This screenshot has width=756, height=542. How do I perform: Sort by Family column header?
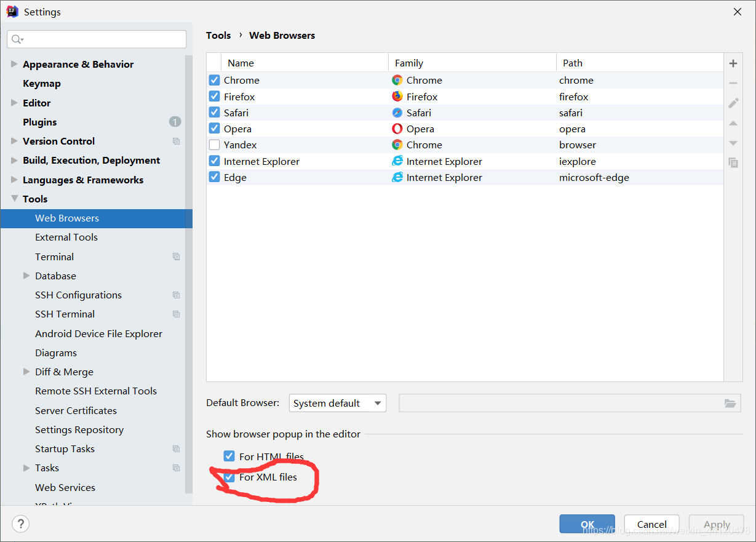472,63
